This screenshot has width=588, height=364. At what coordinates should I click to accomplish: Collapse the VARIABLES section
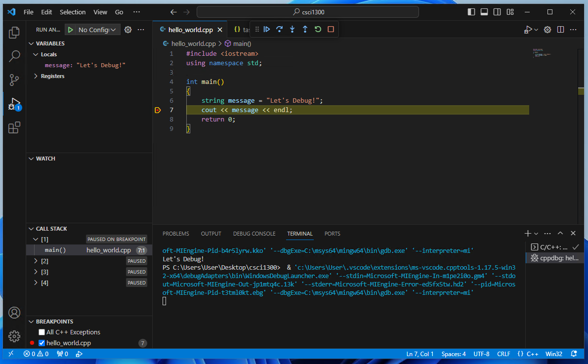31,43
